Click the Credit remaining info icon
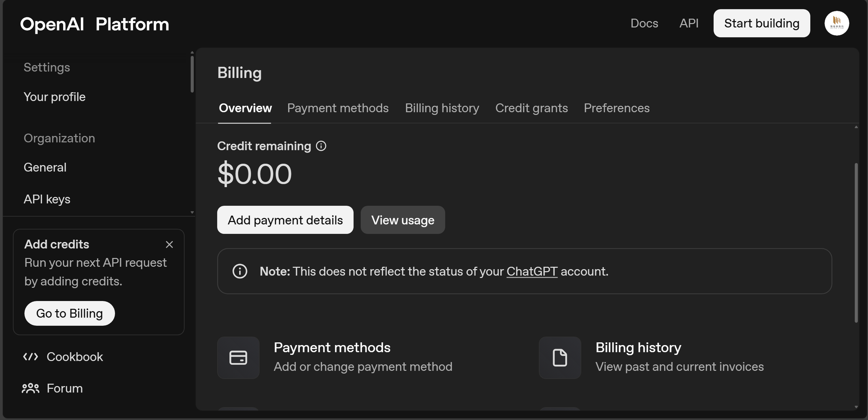 coord(321,146)
